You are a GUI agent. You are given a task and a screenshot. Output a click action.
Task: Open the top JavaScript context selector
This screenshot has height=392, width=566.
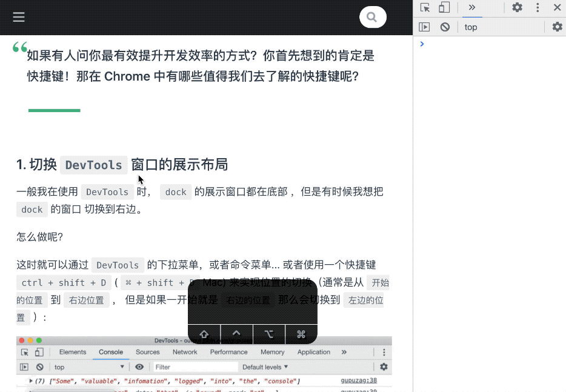click(471, 27)
